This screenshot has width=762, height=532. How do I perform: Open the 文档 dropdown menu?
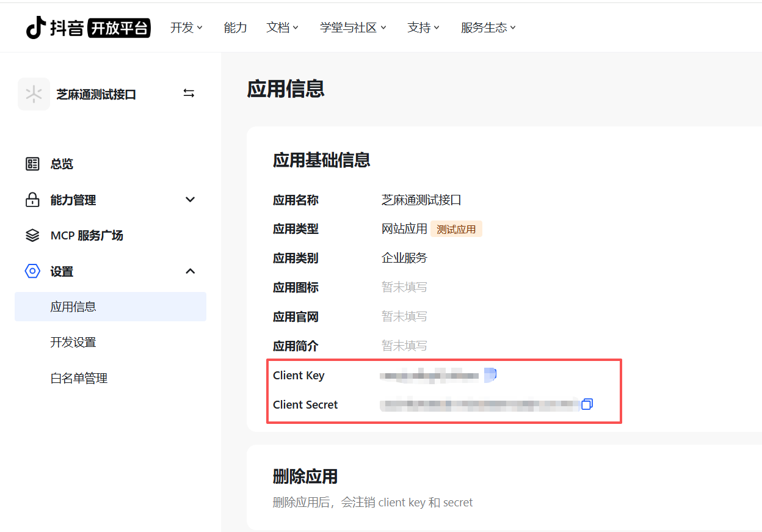point(282,27)
